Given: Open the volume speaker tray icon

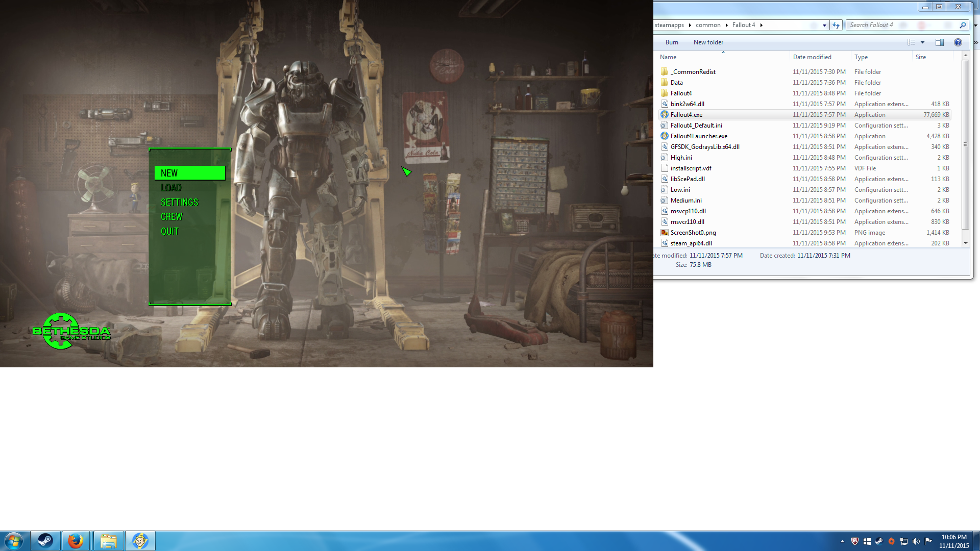Looking at the screenshot, I should (916, 541).
